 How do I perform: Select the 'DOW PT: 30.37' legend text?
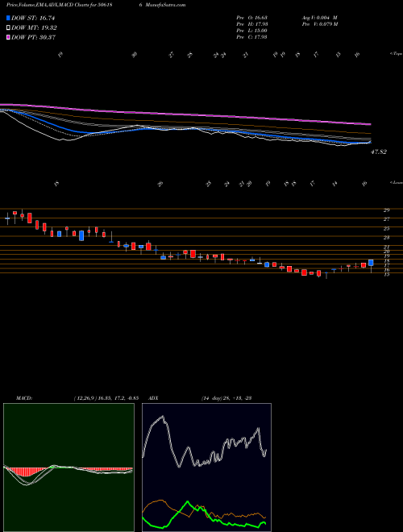click(x=34, y=37)
